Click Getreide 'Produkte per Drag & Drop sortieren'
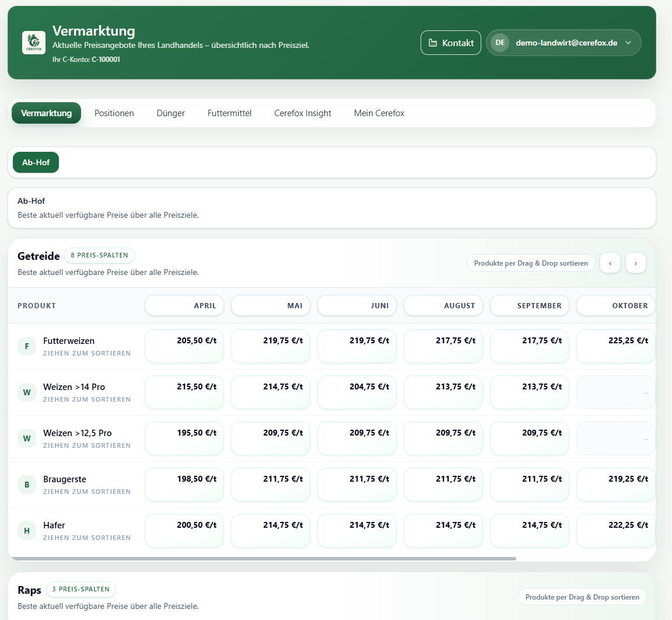 click(531, 263)
